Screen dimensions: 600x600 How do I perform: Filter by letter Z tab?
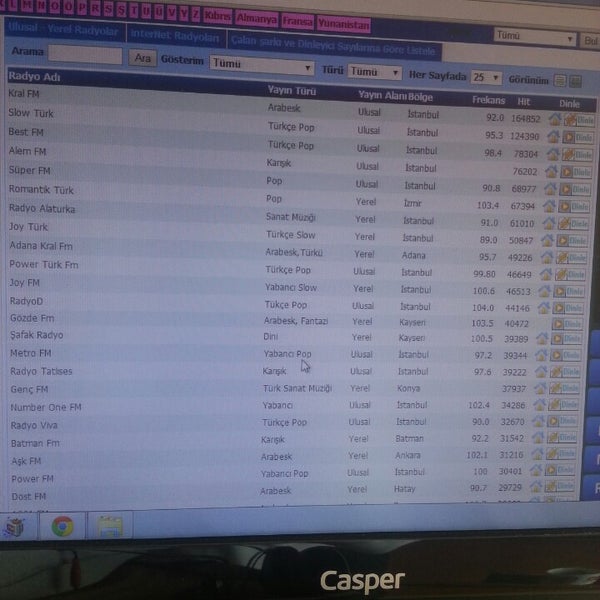[196, 15]
